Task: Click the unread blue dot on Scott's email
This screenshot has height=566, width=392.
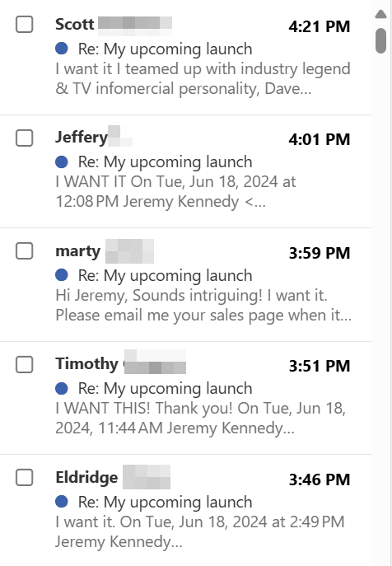Action: tap(62, 49)
